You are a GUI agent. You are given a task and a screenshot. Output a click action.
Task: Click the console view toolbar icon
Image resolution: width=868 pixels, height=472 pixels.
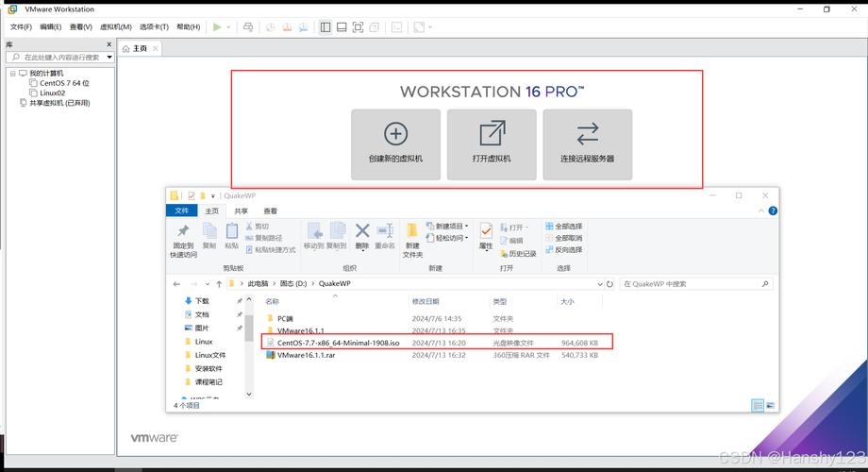coord(397,27)
